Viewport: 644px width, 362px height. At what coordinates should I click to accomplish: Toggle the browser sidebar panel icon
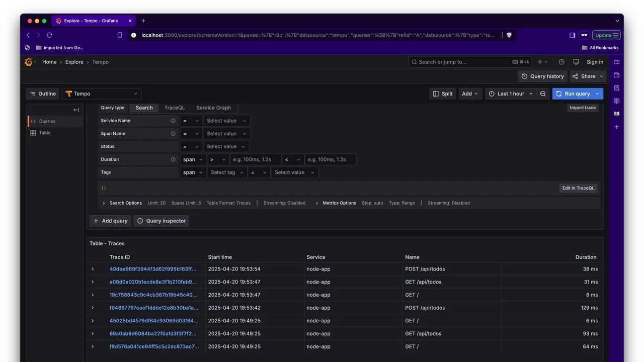click(572, 35)
